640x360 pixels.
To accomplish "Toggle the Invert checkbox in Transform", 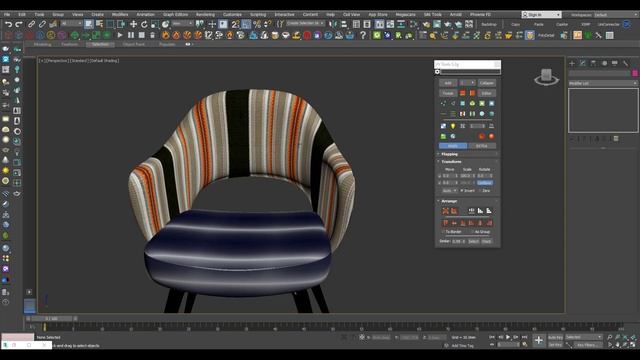I will click(x=462, y=191).
